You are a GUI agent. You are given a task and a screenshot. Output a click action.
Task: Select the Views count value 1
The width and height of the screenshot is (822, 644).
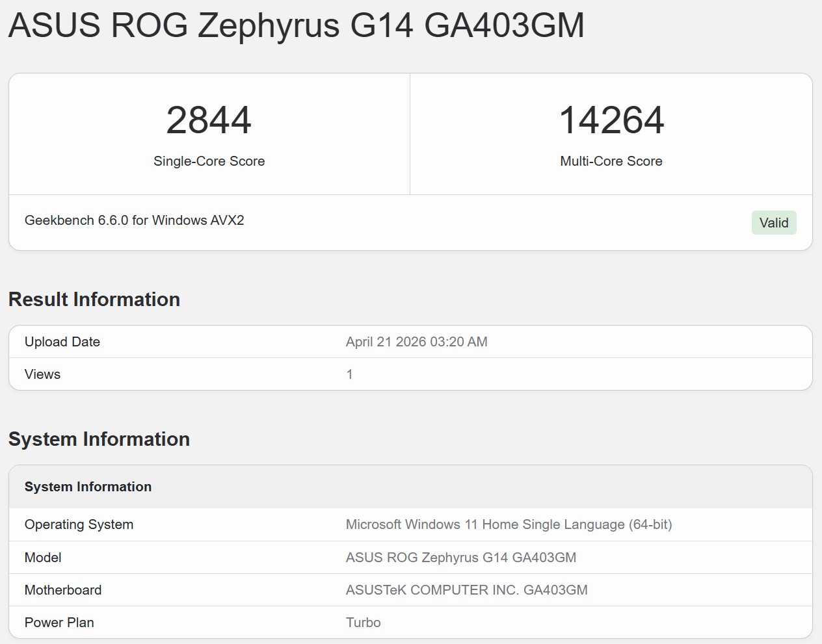tap(350, 374)
